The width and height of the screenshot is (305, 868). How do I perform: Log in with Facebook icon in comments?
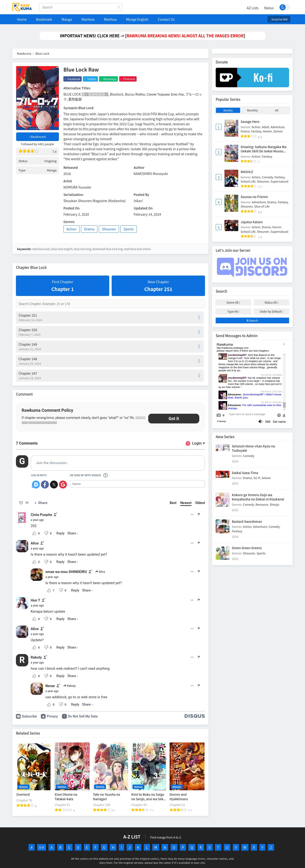pos(45,484)
